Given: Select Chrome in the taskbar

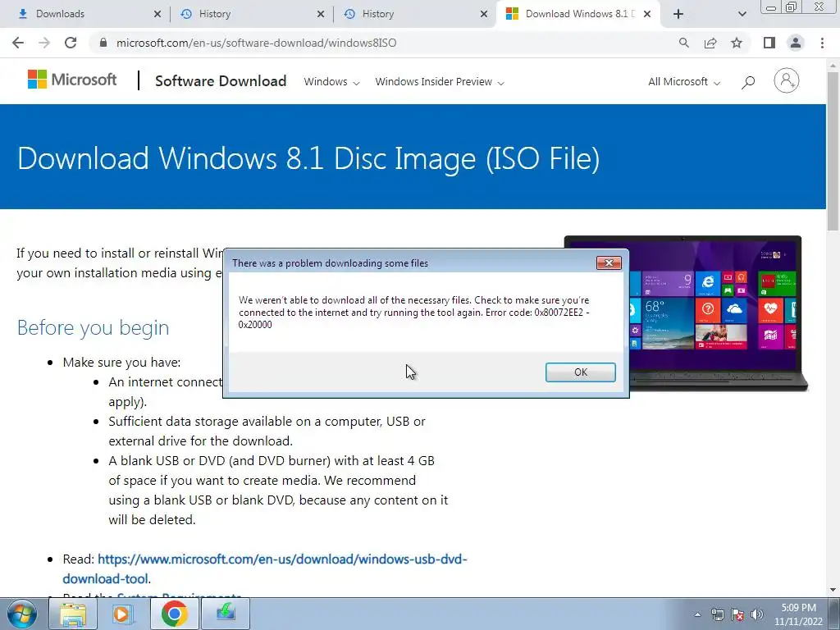Looking at the screenshot, I should click(x=174, y=614).
